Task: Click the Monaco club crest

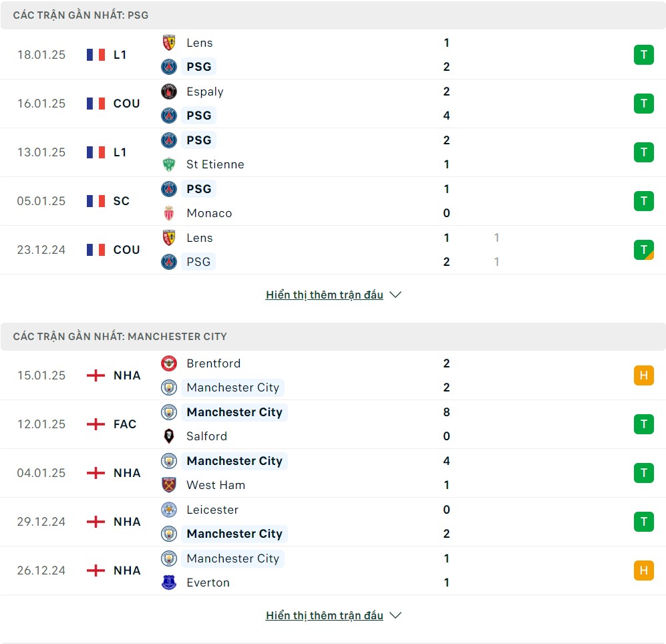Action: click(169, 213)
